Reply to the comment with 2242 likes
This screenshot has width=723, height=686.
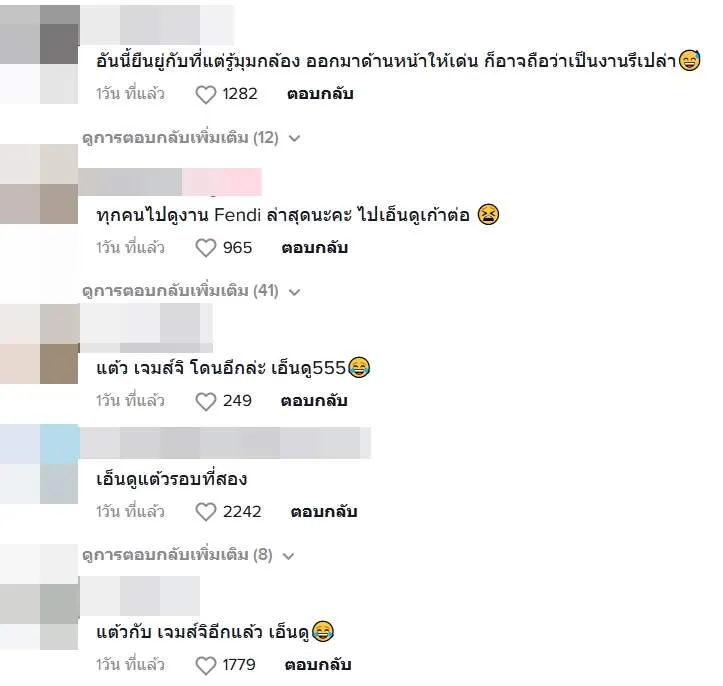(x=324, y=512)
